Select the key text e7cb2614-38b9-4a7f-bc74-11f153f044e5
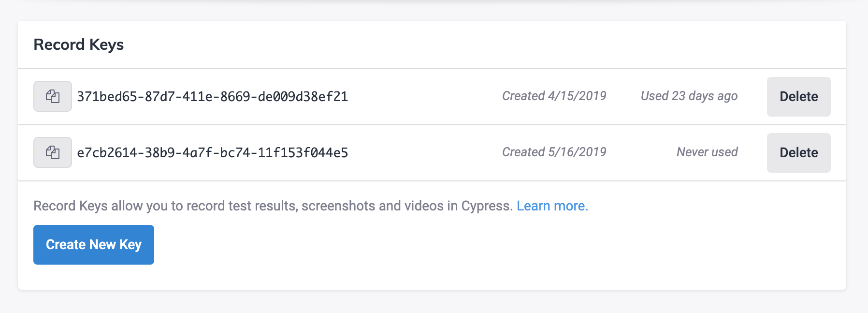 (x=212, y=153)
